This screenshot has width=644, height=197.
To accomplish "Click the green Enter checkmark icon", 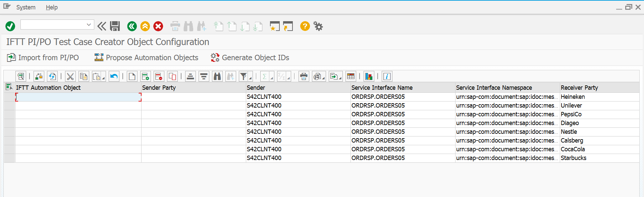I will (x=10, y=26).
